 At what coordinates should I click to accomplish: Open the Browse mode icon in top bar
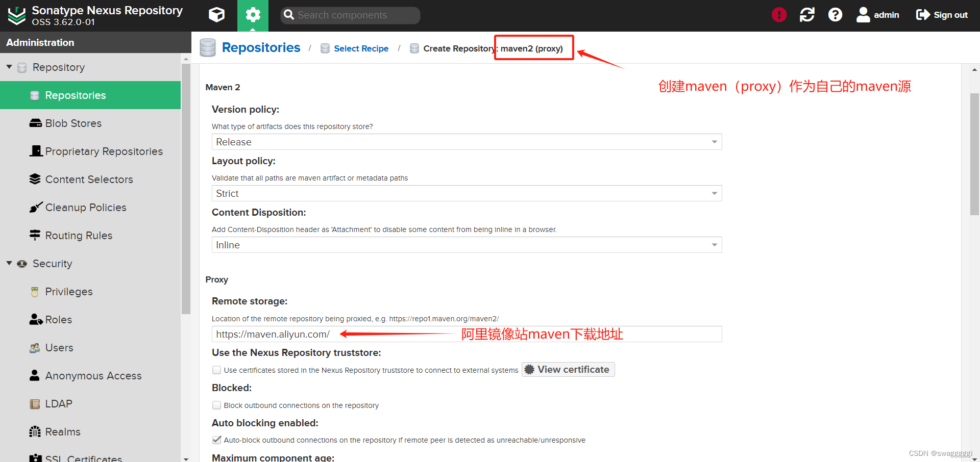pos(216,15)
